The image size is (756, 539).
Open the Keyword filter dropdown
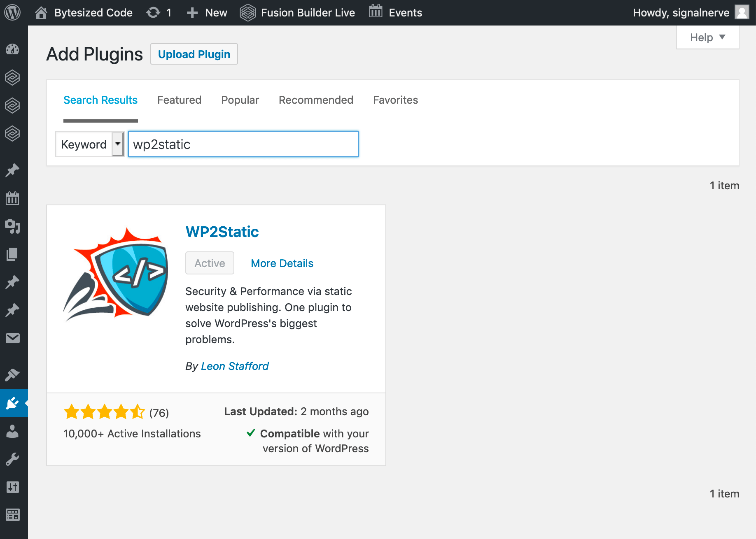coord(89,144)
